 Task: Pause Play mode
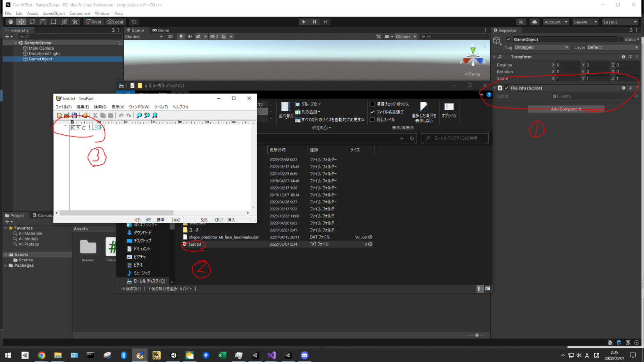click(x=315, y=22)
